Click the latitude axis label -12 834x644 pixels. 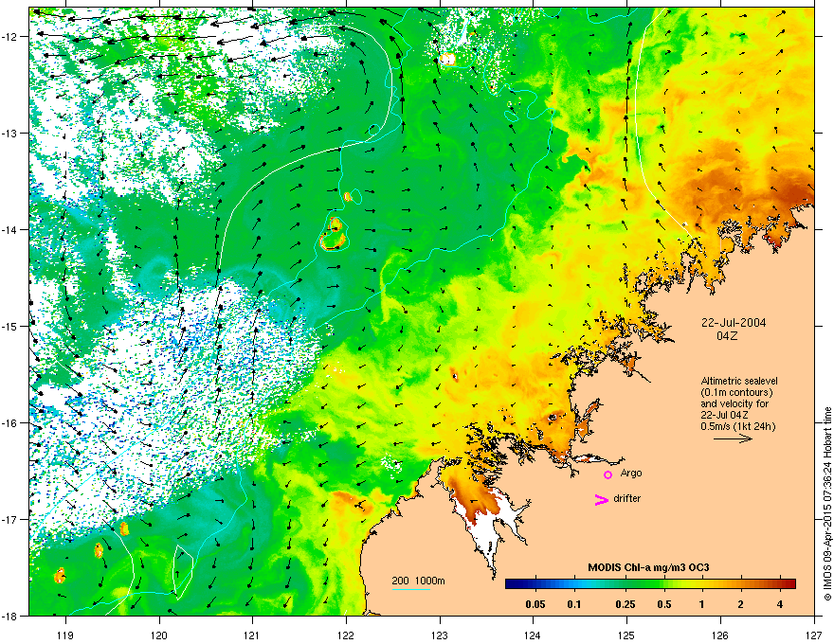(10, 37)
